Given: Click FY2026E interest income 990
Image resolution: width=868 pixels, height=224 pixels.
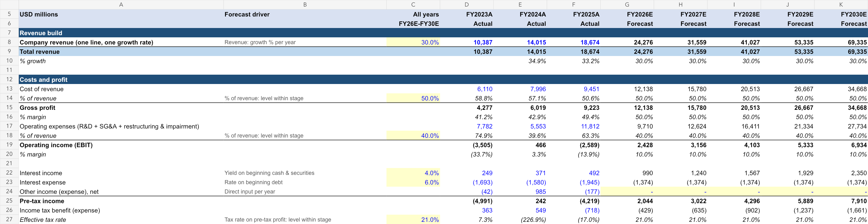Looking at the screenshot, I should click(x=627, y=173).
